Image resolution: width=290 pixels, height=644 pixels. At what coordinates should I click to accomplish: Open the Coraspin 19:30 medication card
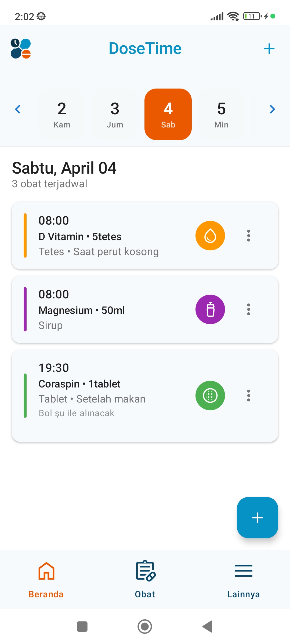click(x=107, y=396)
